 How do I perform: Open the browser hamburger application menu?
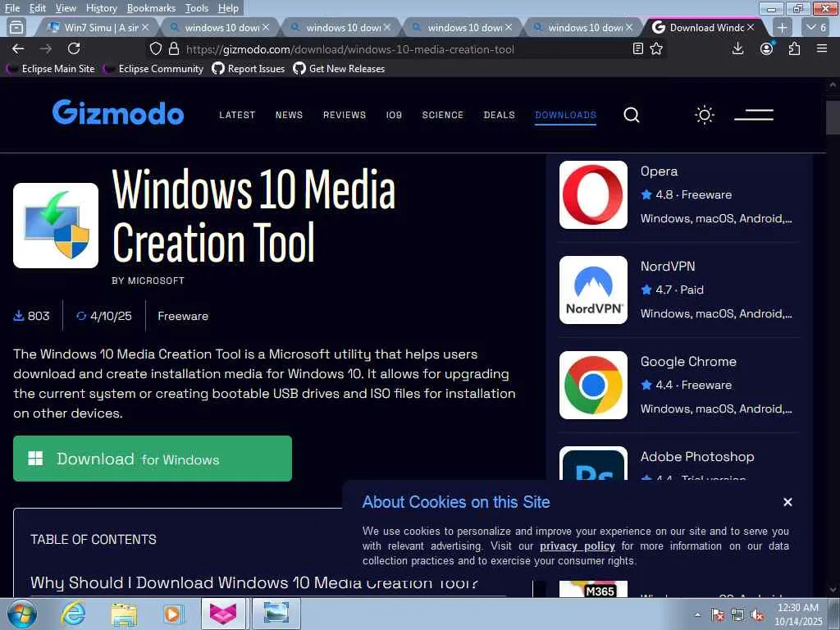pos(822,48)
